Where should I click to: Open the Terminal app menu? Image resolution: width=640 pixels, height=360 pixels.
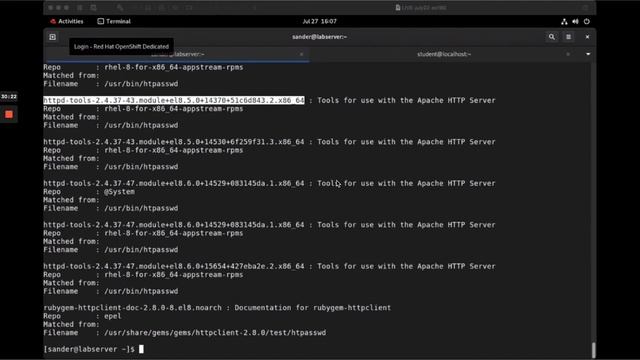point(114,21)
